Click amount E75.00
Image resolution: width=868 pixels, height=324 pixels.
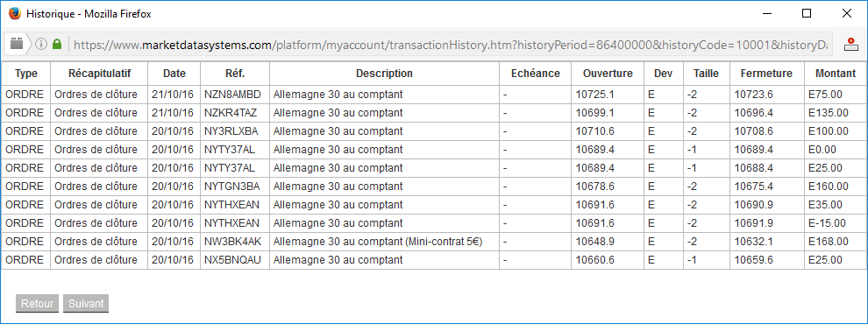[825, 95]
